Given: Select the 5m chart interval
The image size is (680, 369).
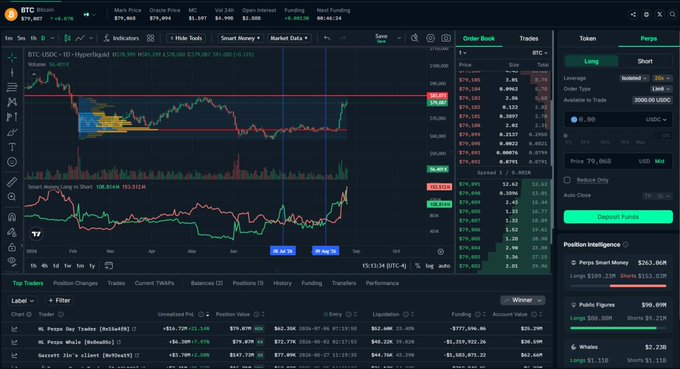Looking at the screenshot, I should (21, 38).
